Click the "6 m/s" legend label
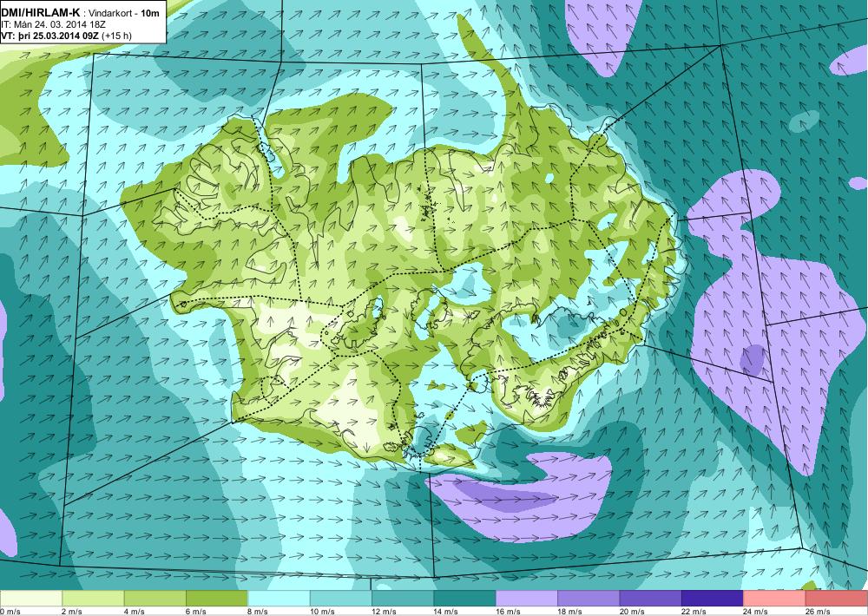Viewport: 868px width, 616px height. pos(196,612)
